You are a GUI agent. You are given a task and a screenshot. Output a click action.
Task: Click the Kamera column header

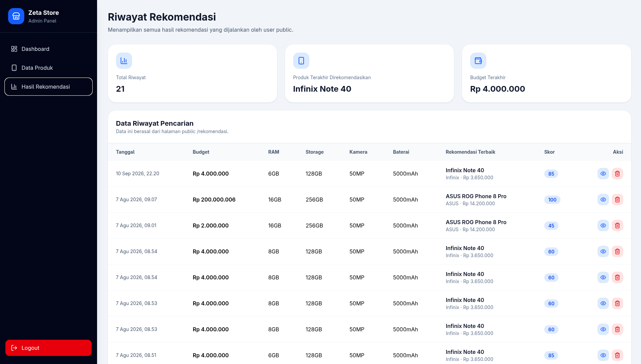click(358, 152)
